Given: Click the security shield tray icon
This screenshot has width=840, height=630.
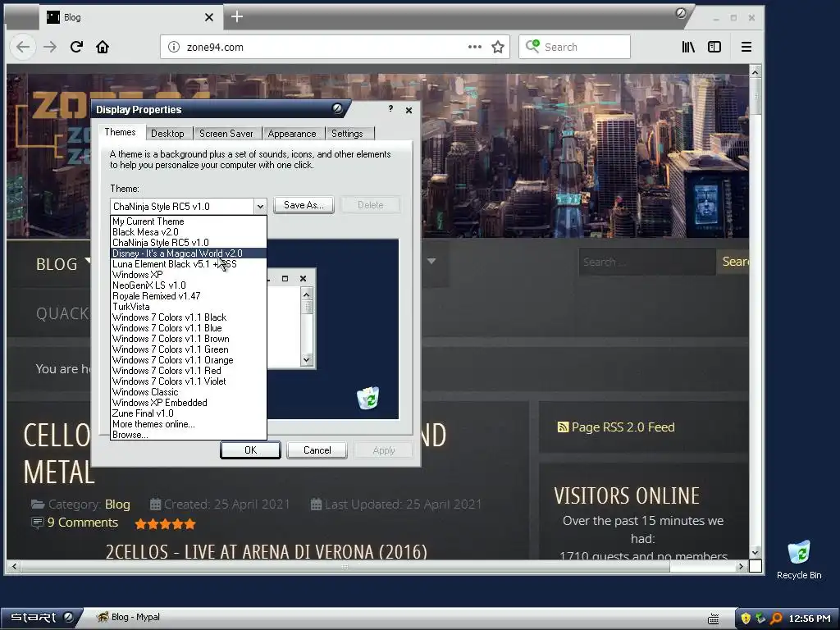Looking at the screenshot, I should [745, 619].
